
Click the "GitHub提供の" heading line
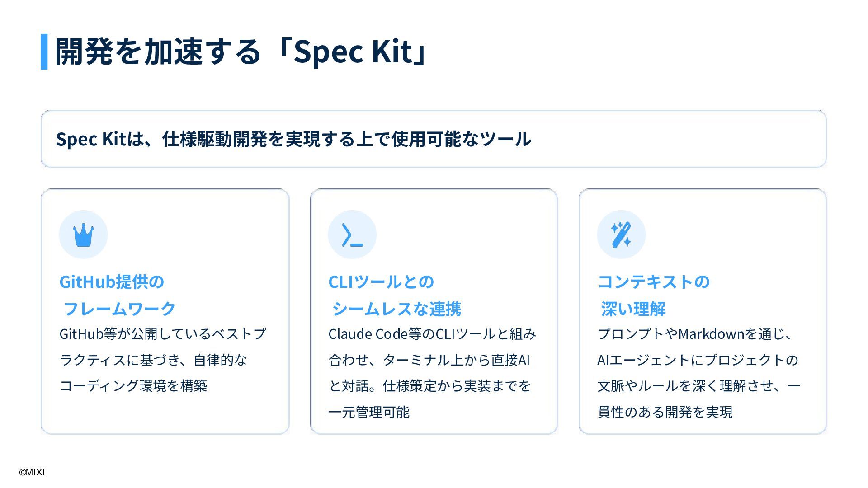pos(112,282)
